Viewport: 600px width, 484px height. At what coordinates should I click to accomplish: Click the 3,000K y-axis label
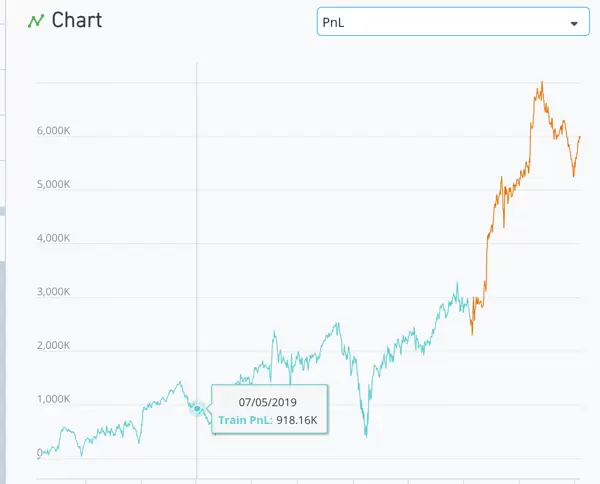tap(53, 293)
